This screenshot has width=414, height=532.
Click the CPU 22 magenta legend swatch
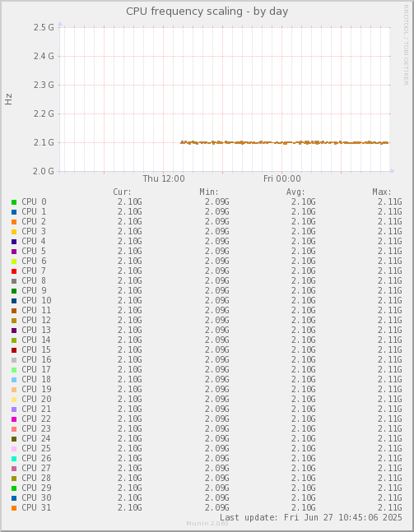pos(14,419)
